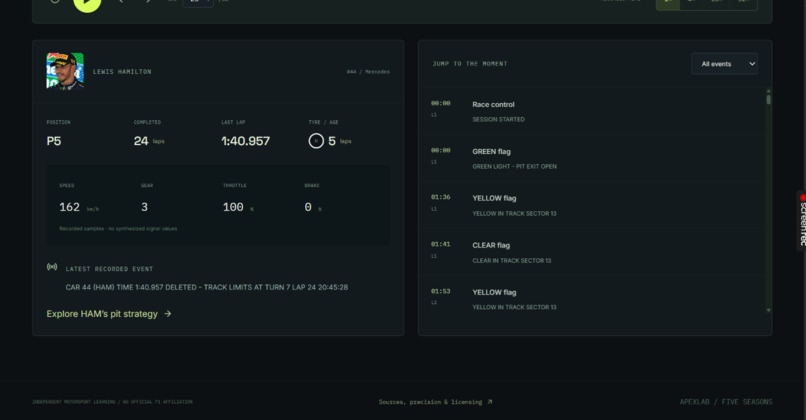The height and width of the screenshot is (420, 806).
Task: Click the throttle value 100
Action: 233,207
